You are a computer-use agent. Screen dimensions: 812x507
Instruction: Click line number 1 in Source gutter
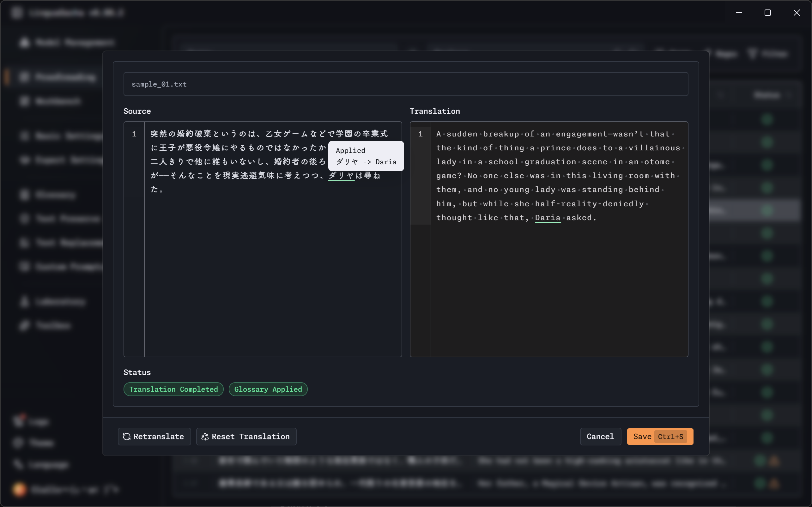pyautogui.click(x=134, y=134)
